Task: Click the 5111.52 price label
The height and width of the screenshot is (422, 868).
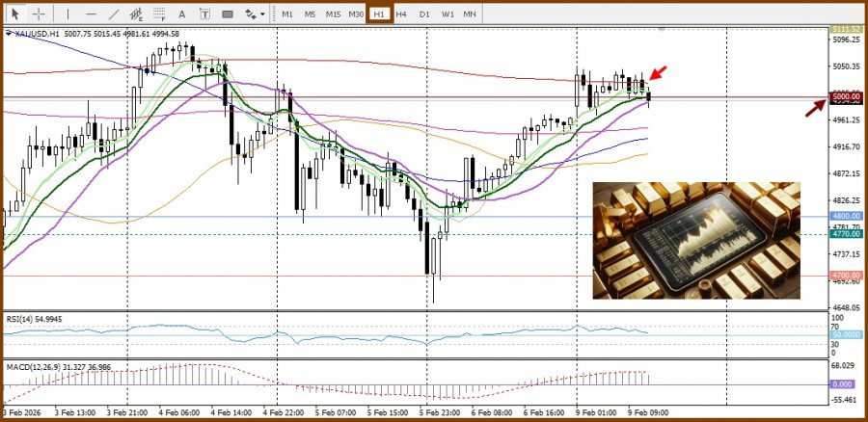Action: point(847,29)
